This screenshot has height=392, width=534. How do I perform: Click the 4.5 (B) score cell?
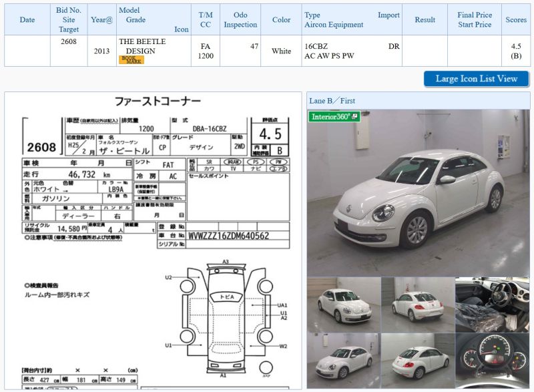516,51
